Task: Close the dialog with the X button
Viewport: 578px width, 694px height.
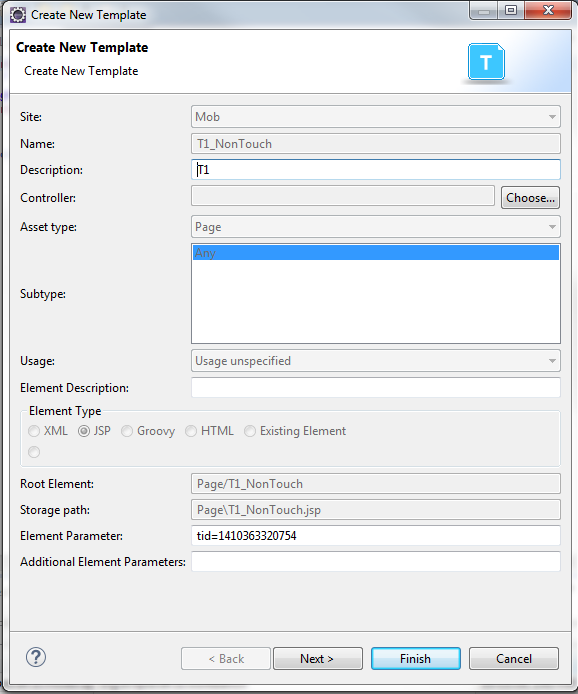Action: (548, 11)
